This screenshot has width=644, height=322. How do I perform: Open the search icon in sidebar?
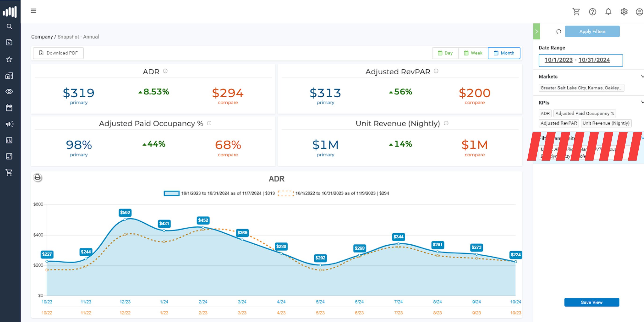pos(10,26)
